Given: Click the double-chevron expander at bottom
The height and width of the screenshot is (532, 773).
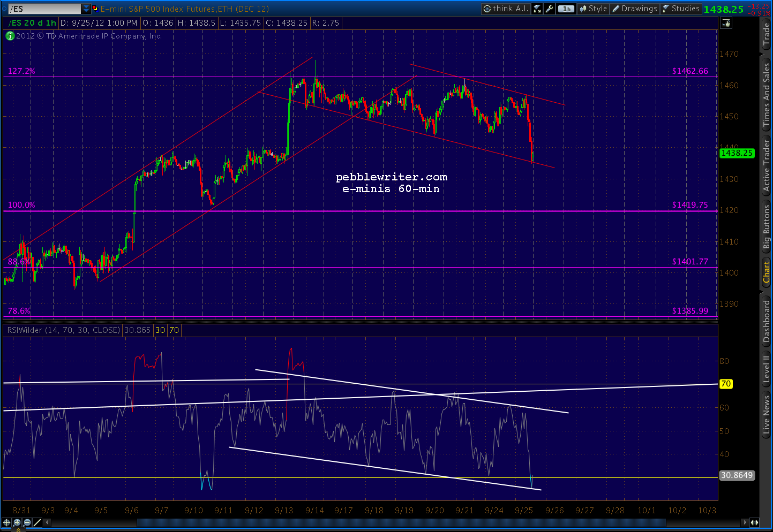Looking at the screenshot, I should tap(18, 530).
